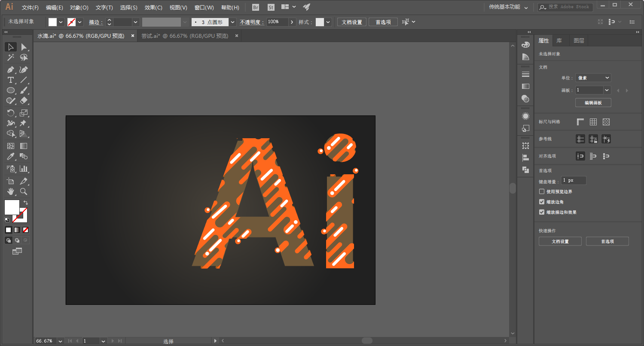Open the 效果(C) menu

click(x=153, y=7)
